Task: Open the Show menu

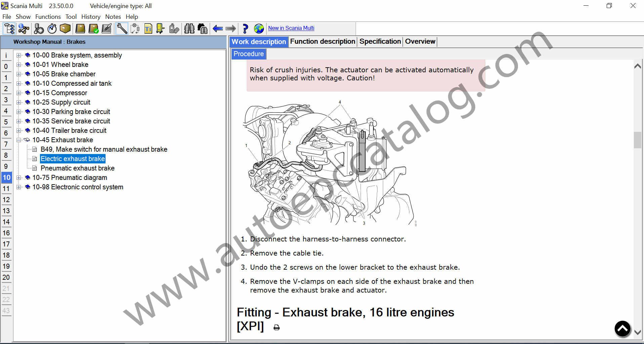Action: (x=23, y=17)
